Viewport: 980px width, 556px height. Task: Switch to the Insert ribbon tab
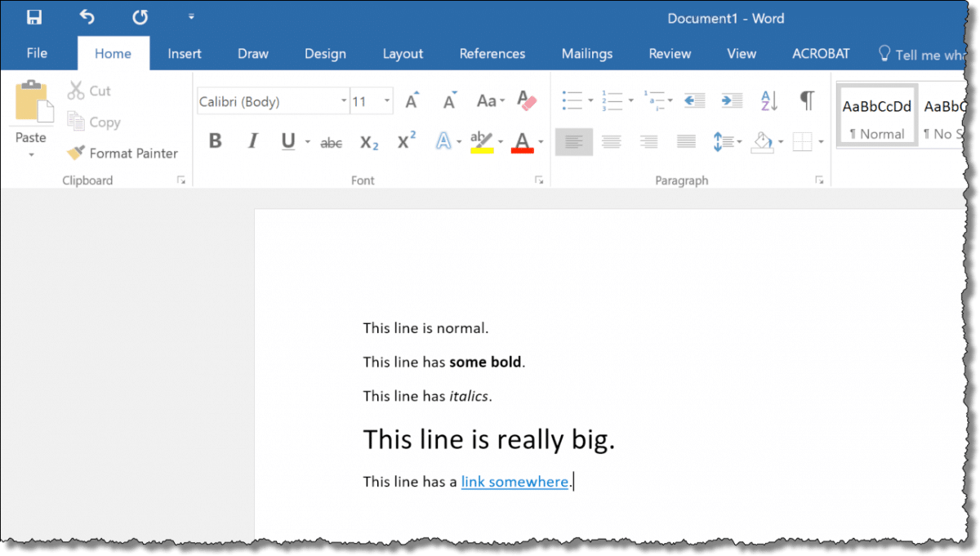tap(185, 53)
